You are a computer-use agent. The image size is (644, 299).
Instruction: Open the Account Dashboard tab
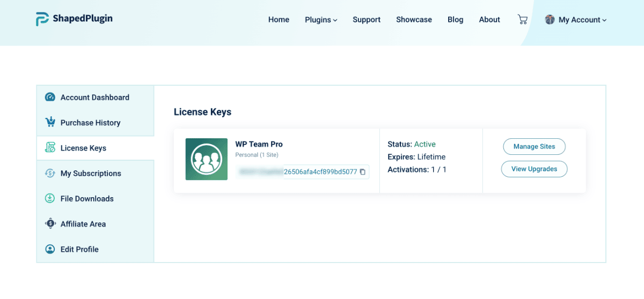point(96,98)
